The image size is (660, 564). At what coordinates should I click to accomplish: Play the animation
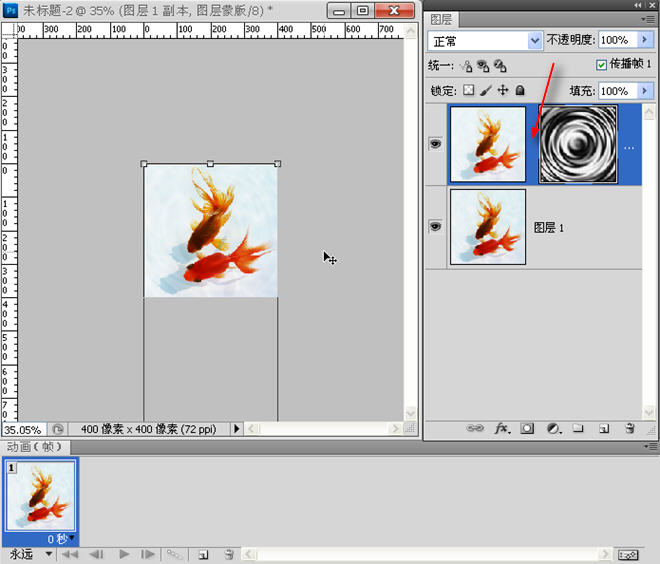[124, 554]
